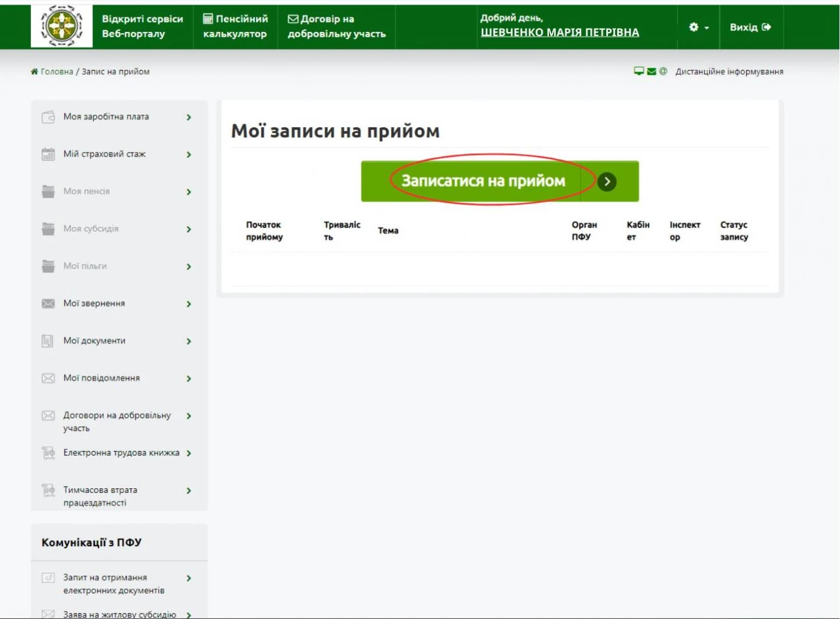Click the logout icon next to "Вихід"

click(766, 27)
